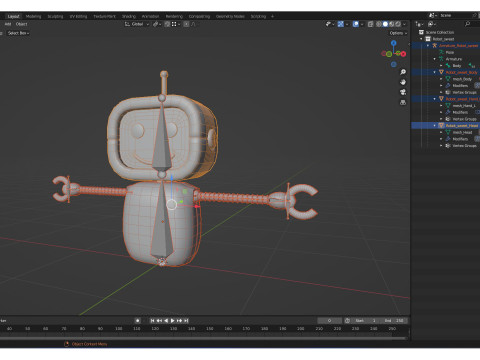Switch to the Shading workspace tab
Screen dimensions: 480x360
coord(129,16)
